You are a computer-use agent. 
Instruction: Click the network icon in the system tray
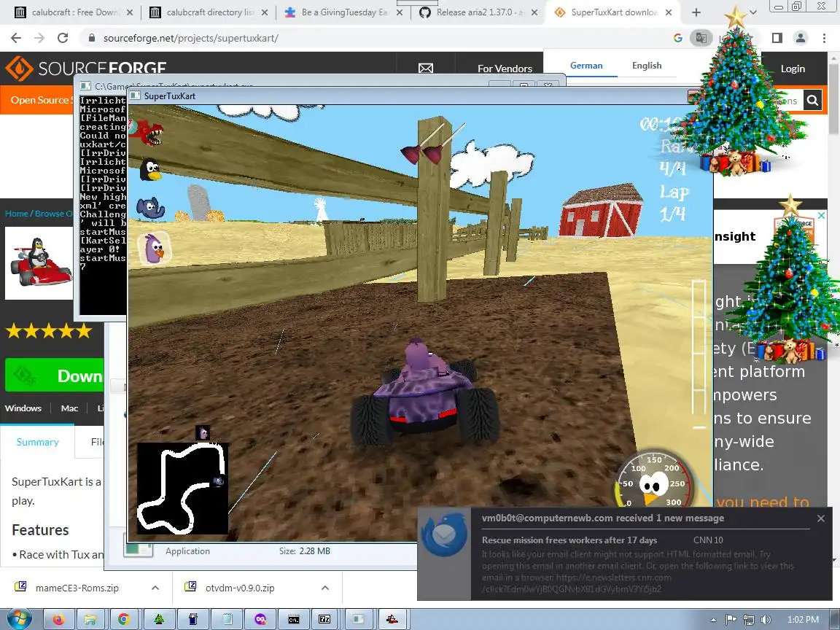pyautogui.click(x=748, y=619)
